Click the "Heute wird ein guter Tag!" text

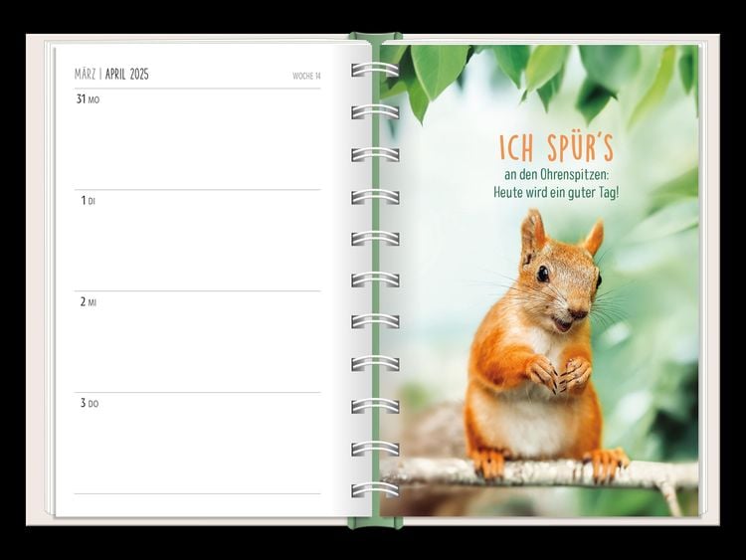pyautogui.click(x=555, y=192)
